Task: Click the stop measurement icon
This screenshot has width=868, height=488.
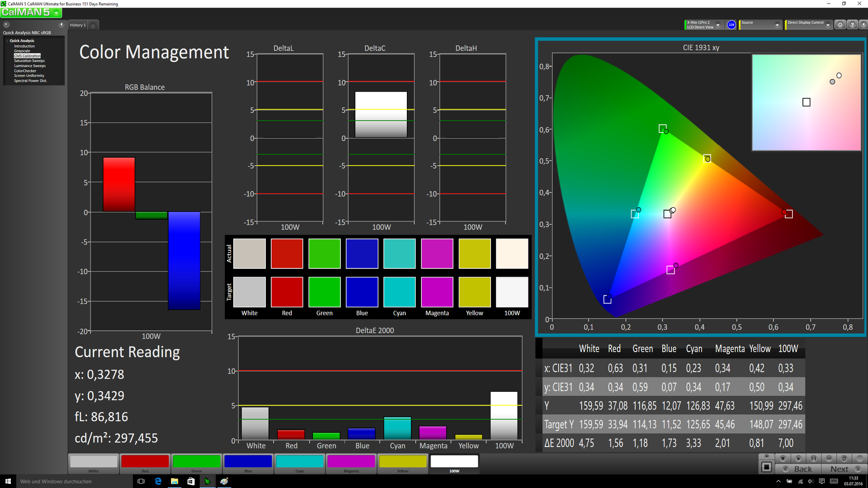Action: 783,458
